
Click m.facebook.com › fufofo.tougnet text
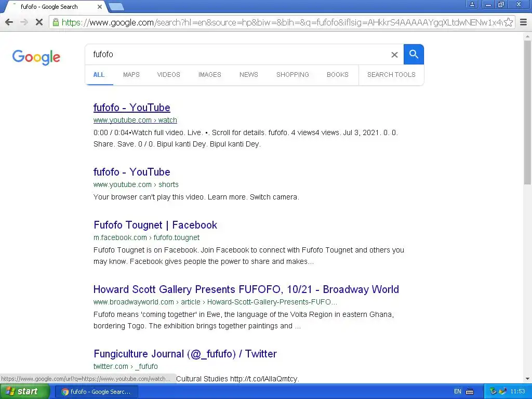click(146, 237)
